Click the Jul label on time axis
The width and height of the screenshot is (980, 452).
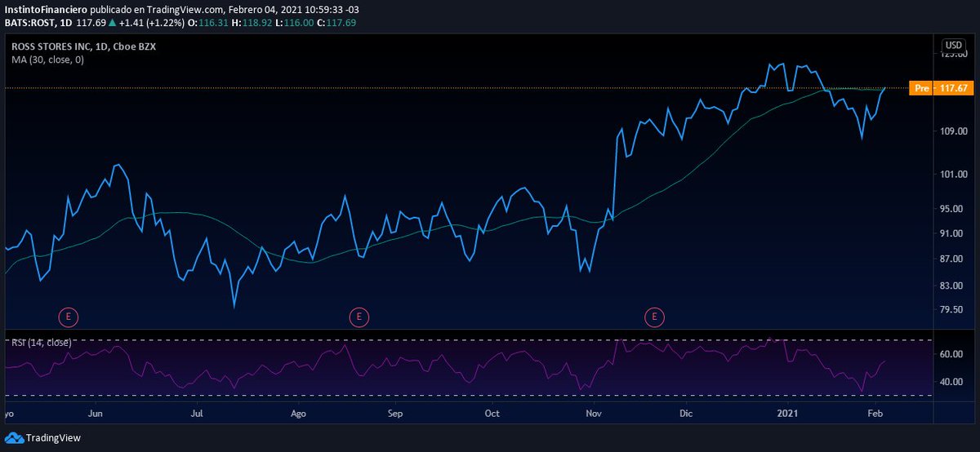pos(196,414)
